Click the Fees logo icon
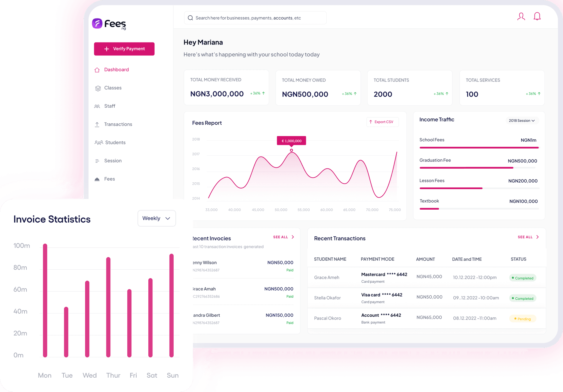Viewport: 563px width, 392px height. [97, 23]
